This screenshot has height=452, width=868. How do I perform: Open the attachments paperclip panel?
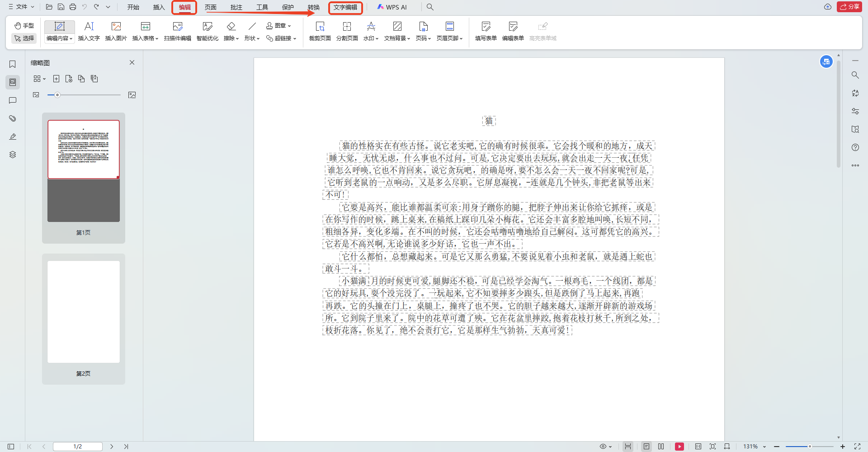pyautogui.click(x=13, y=118)
